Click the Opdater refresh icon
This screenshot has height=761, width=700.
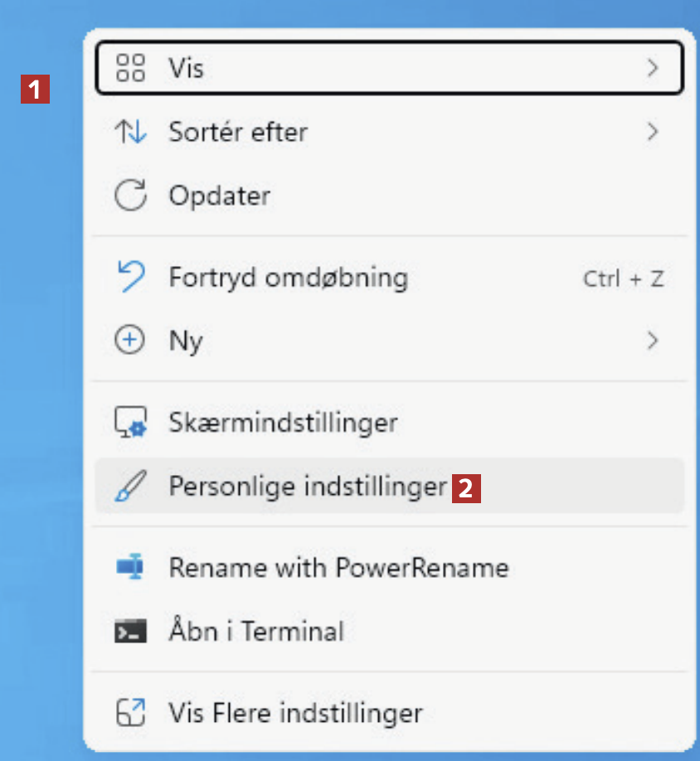130,196
